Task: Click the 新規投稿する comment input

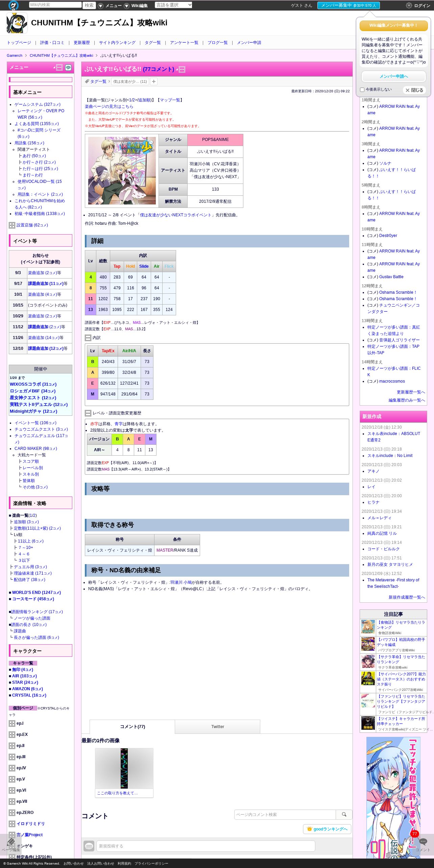Action: (x=206, y=846)
